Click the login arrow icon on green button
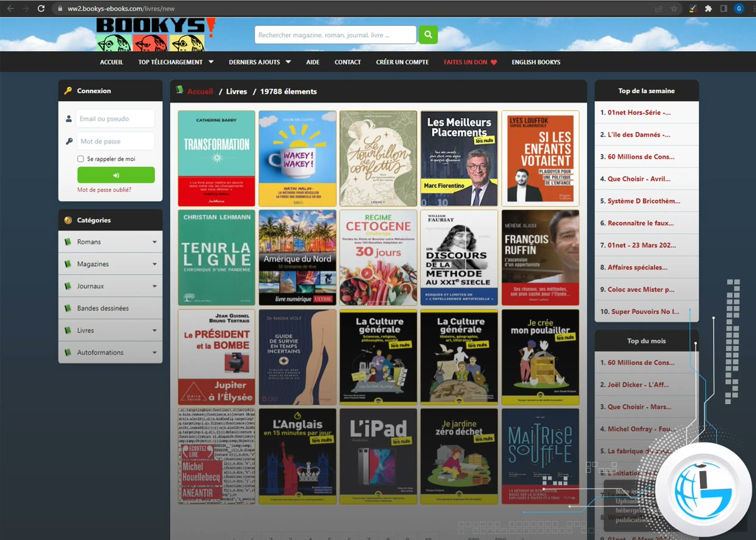Screen dimensions: 756x540 (x=117, y=175)
